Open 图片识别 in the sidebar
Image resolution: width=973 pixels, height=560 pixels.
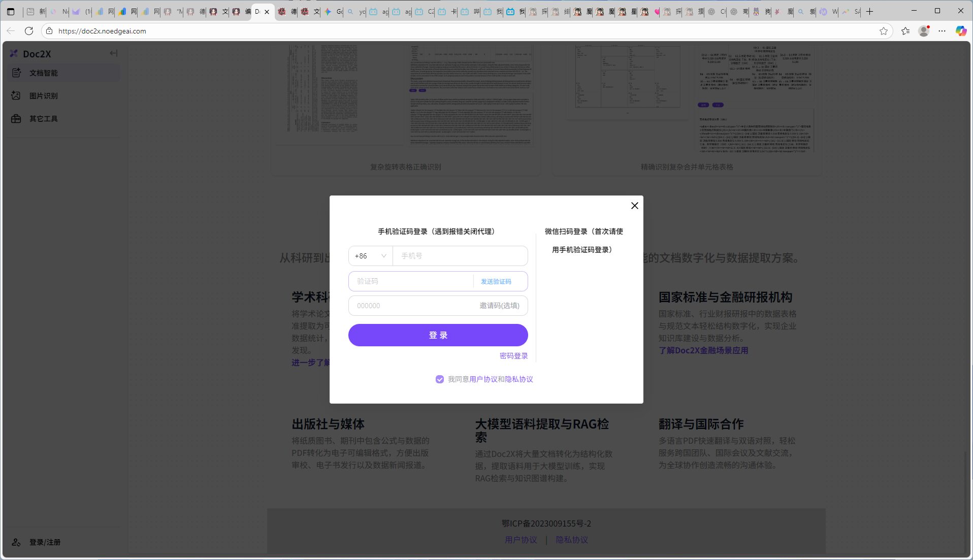click(44, 96)
